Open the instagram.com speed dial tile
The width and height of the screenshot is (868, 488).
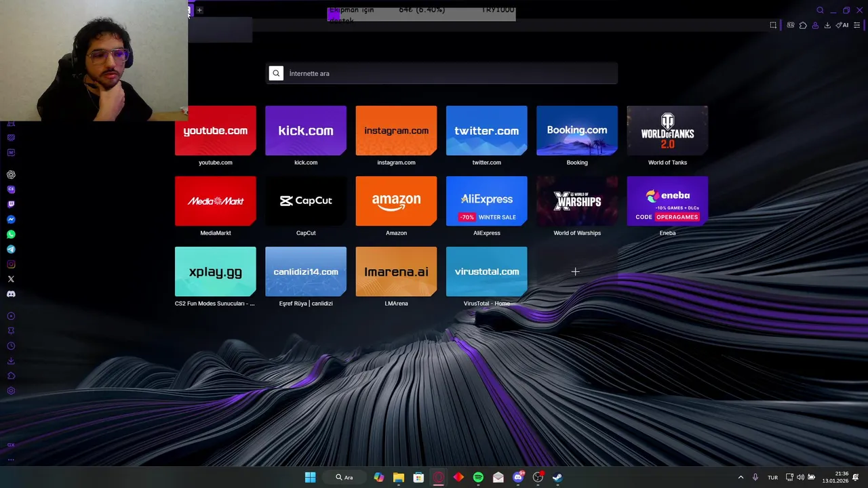[x=396, y=131]
